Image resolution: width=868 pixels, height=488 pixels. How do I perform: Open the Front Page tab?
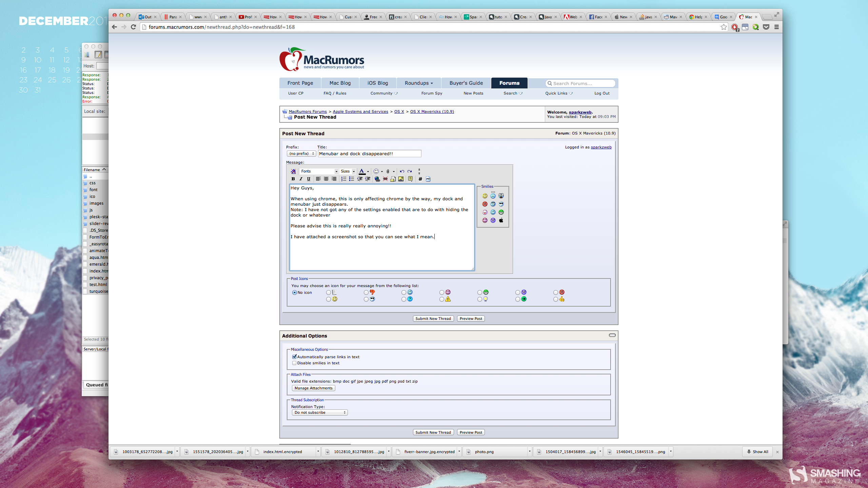click(300, 83)
